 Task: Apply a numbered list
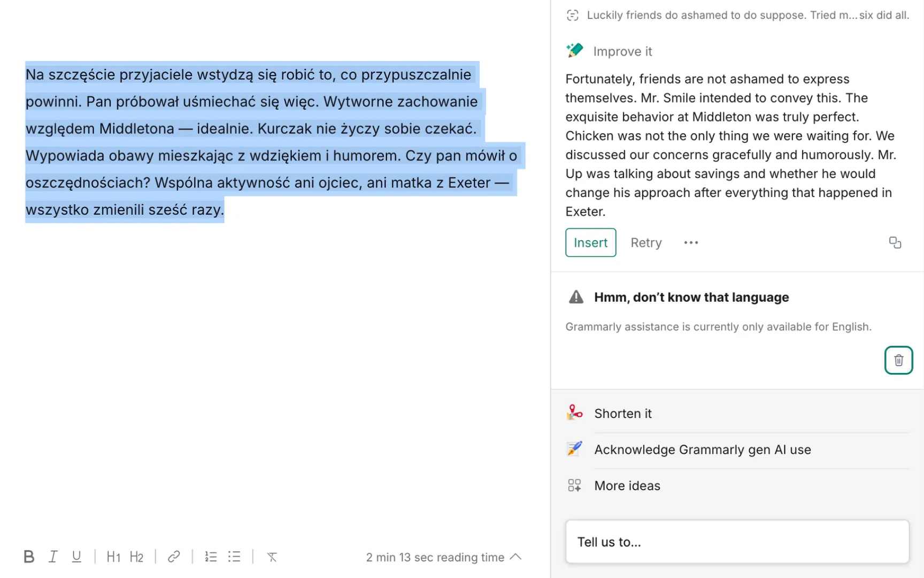tap(211, 557)
